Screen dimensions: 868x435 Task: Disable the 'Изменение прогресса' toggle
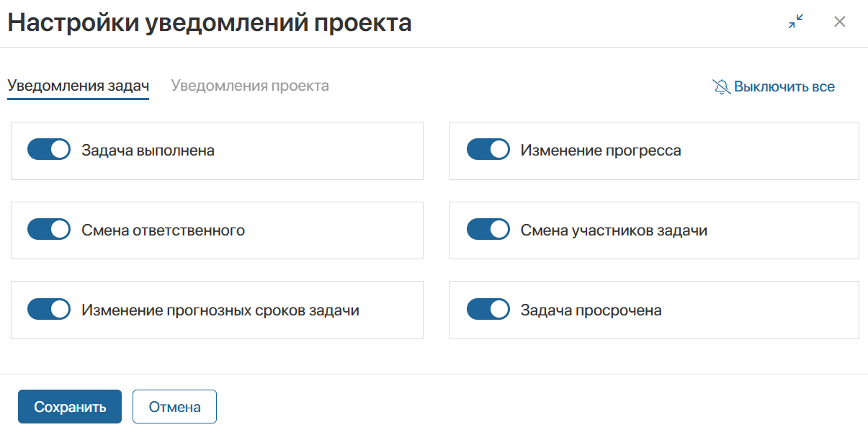pos(488,150)
